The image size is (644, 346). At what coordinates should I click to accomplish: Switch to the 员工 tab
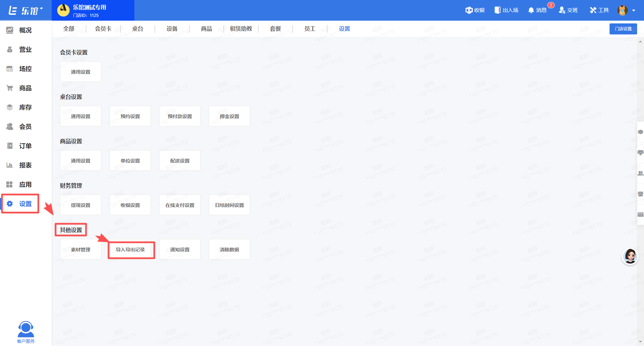tap(310, 29)
